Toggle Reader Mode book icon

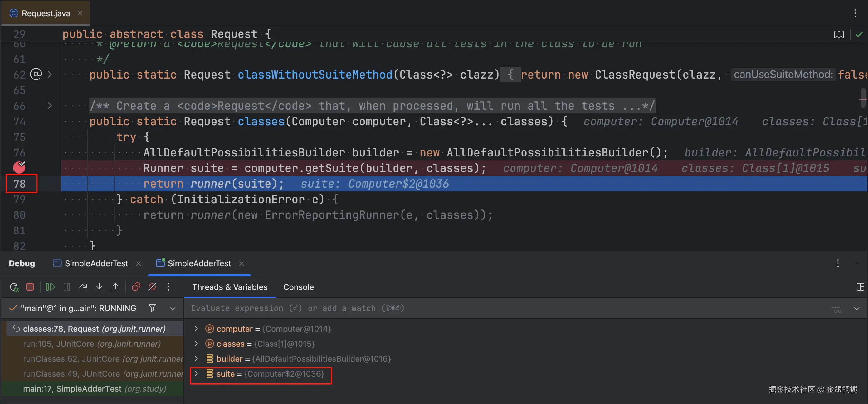839,34
